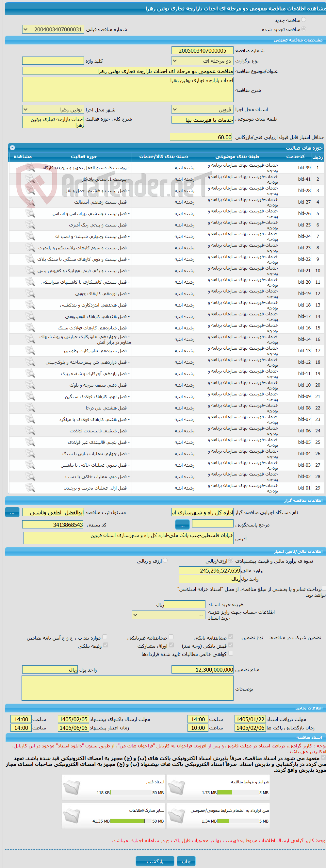Click the کدحدت column header

pos(295,156)
